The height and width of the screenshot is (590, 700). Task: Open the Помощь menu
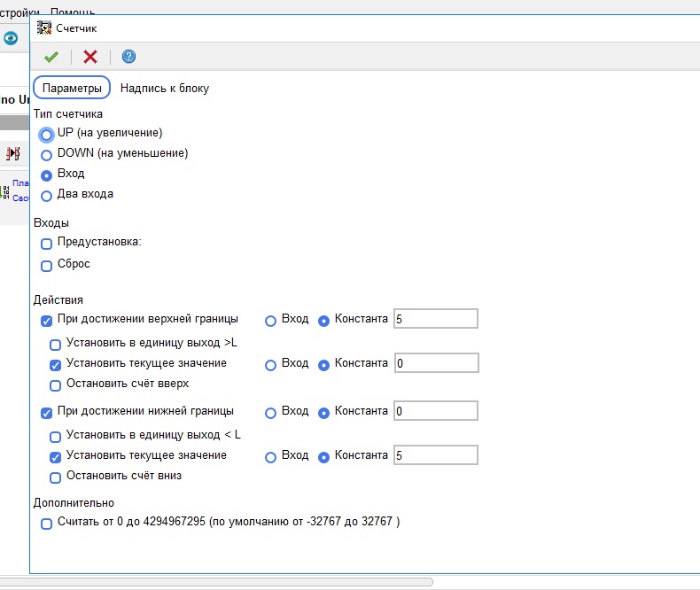click(x=73, y=9)
